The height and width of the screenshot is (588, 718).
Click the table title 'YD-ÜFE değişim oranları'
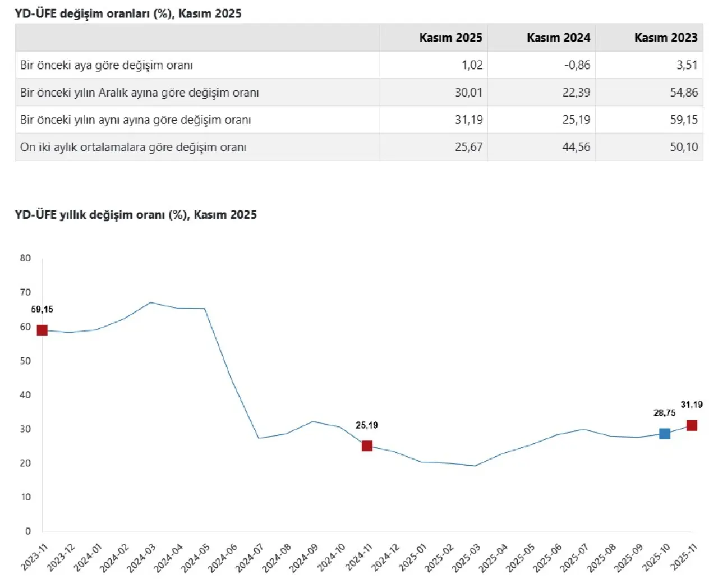coord(128,13)
